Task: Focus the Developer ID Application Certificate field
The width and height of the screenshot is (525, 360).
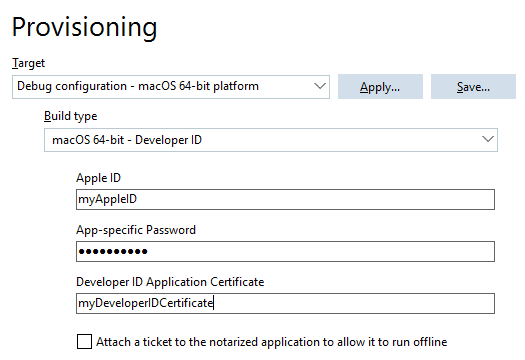Action: (x=285, y=303)
